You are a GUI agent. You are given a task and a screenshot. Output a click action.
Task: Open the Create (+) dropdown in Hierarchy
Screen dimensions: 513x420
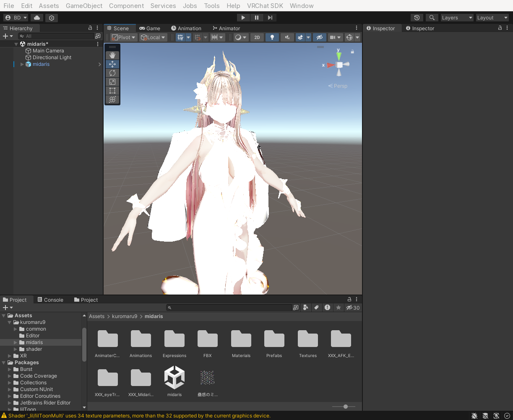click(x=8, y=36)
